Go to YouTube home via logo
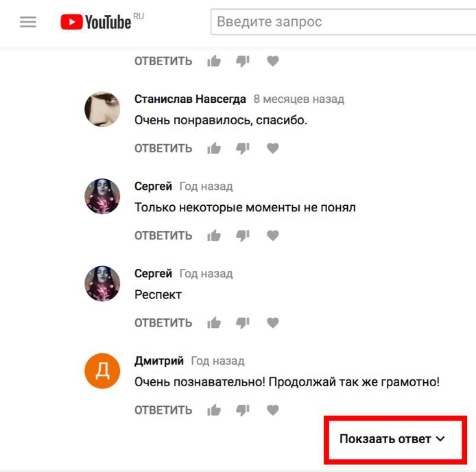Screen dimensions: 476x472 (x=96, y=22)
